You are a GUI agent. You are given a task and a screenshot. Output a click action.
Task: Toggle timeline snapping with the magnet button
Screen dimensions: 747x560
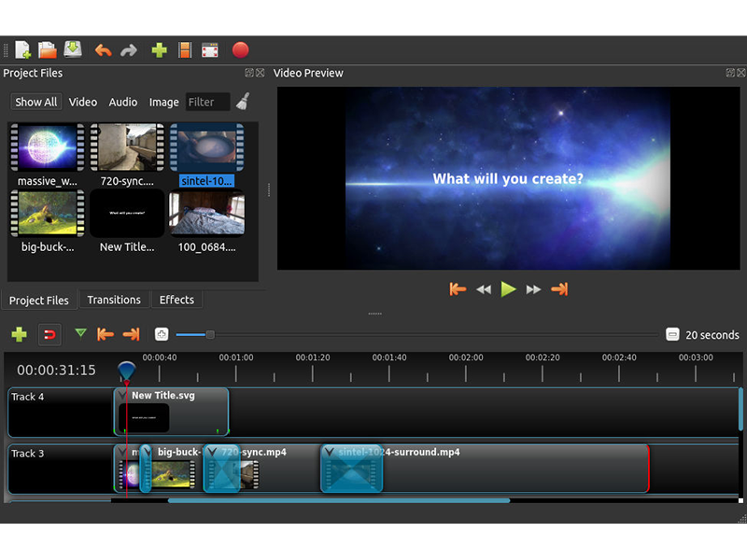(49, 334)
